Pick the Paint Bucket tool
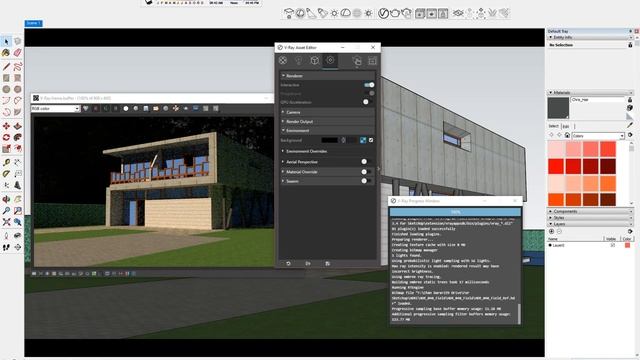 (6, 53)
